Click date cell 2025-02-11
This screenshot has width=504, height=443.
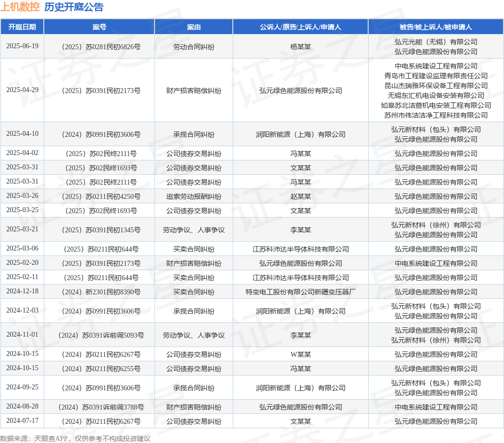(x=22, y=277)
